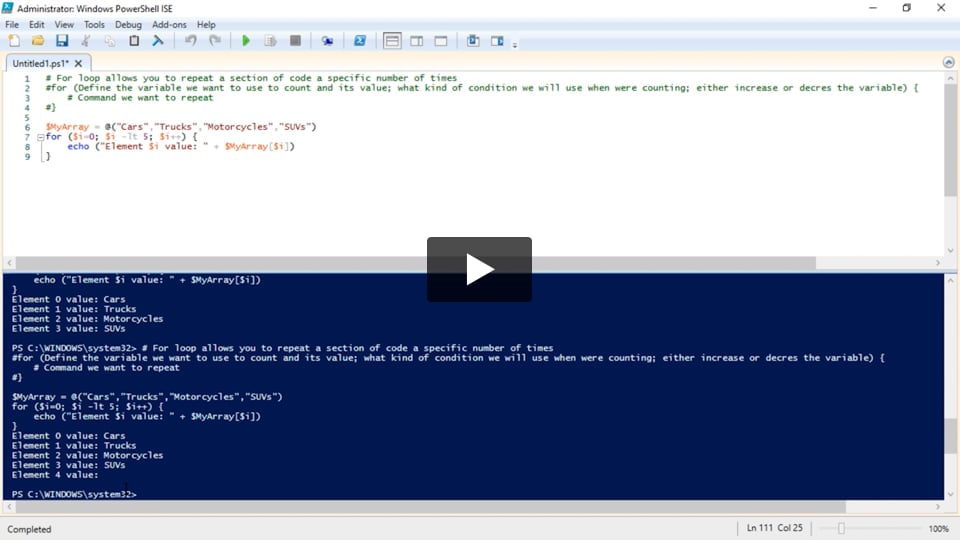The width and height of the screenshot is (960, 540).
Task: Clear the console pane with the eraser icon
Action: [158, 41]
